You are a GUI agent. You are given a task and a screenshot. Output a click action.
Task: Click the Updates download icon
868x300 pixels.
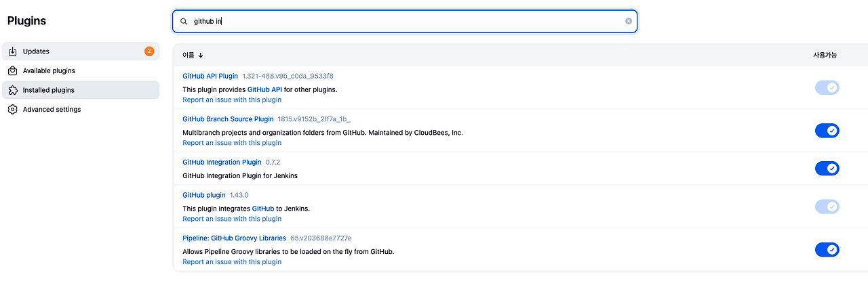tap(12, 51)
